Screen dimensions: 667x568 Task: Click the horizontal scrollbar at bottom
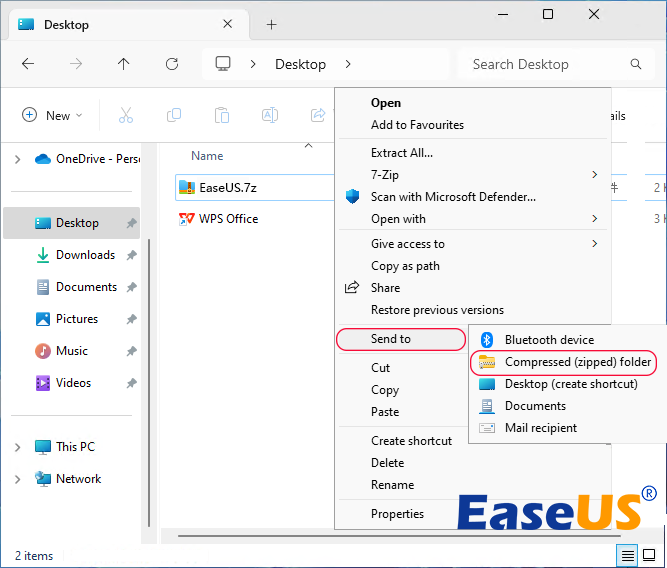click(399, 536)
